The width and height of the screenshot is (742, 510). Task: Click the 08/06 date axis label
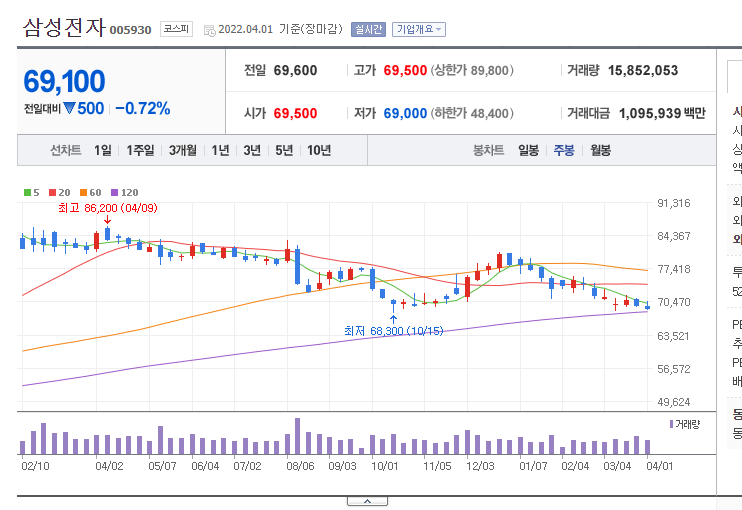click(x=300, y=466)
